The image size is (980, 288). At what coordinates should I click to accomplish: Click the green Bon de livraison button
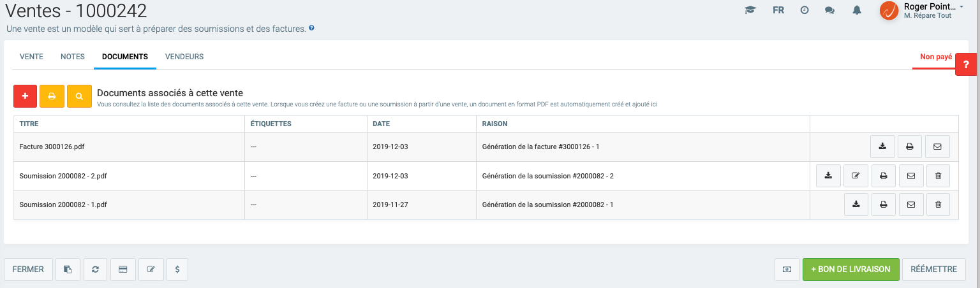[x=850, y=270]
